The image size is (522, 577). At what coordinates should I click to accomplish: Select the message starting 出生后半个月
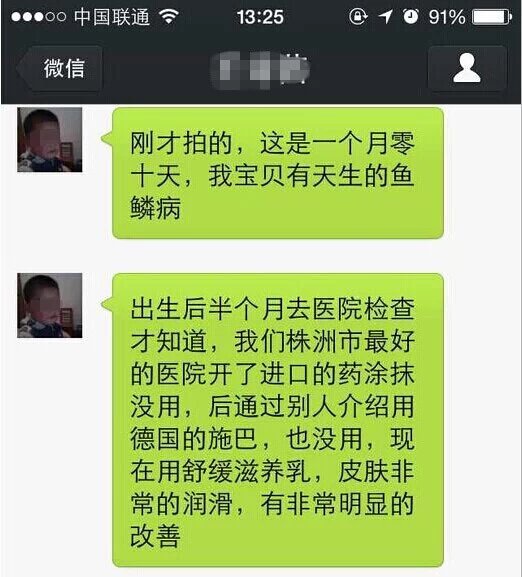[278, 420]
